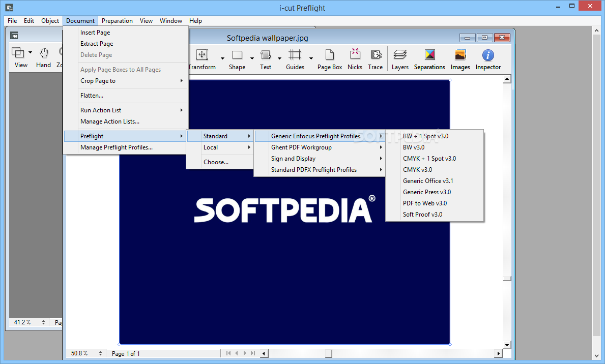Screen dimensions: 605x364
Task: Go to previous page arrow
Action: [237, 353]
